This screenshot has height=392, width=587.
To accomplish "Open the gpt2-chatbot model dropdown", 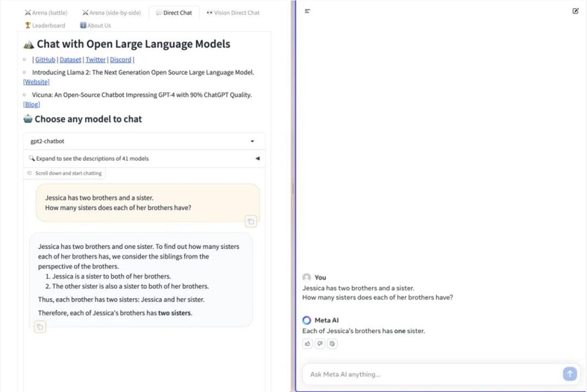I will coord(144,141).
